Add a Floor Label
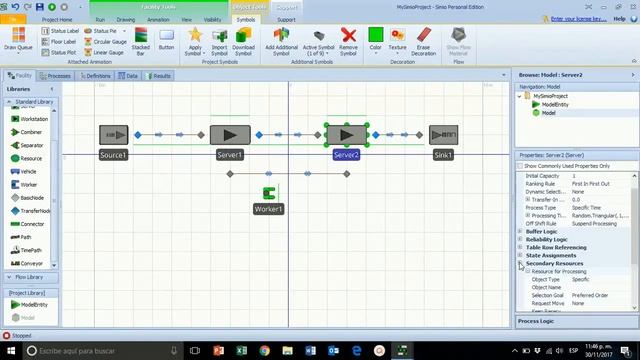This screenshot has width=640, height=360. click(x=59, y=42)
